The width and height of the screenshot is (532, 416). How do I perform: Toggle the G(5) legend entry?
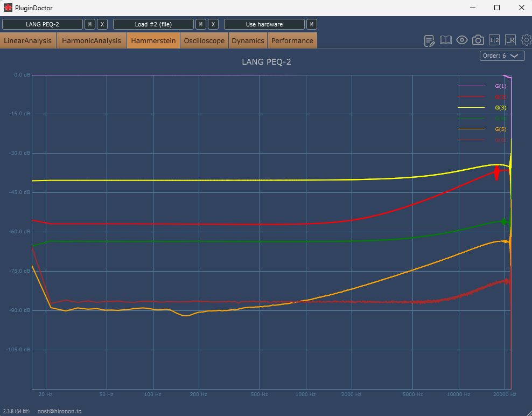pyautogui.click(x=500, y=129)
